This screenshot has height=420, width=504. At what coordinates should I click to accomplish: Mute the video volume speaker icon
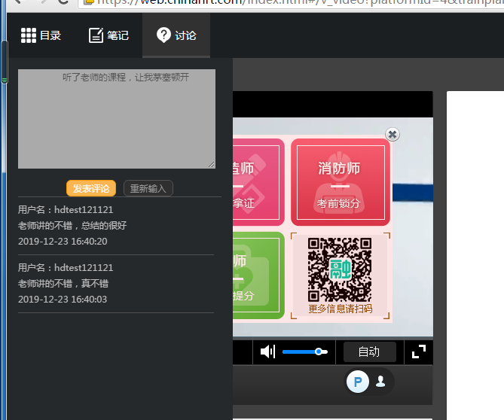point(267,352)
